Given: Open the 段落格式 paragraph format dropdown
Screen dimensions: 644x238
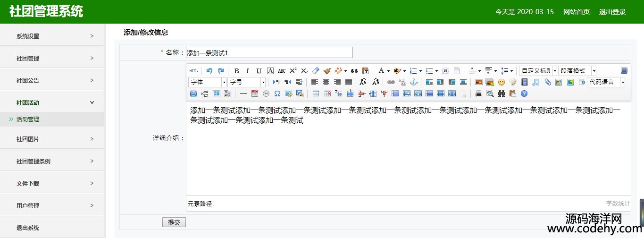Looking at the screenshot, I should 577,71.
